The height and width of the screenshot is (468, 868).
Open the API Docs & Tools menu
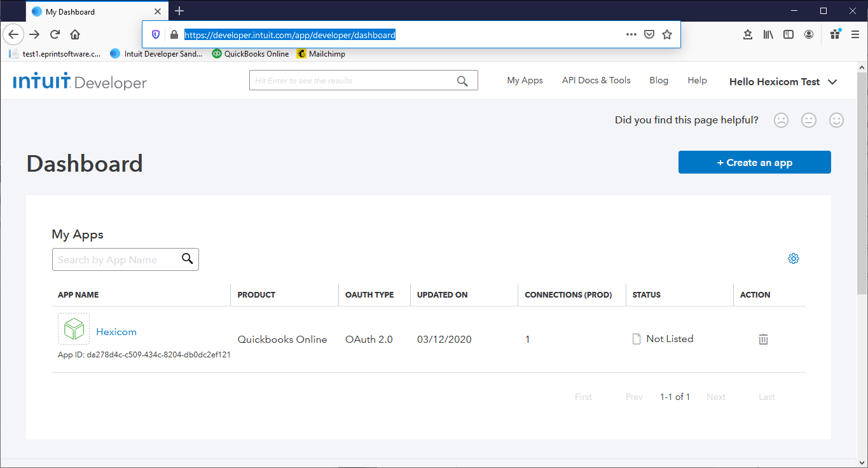click(596, 81)
